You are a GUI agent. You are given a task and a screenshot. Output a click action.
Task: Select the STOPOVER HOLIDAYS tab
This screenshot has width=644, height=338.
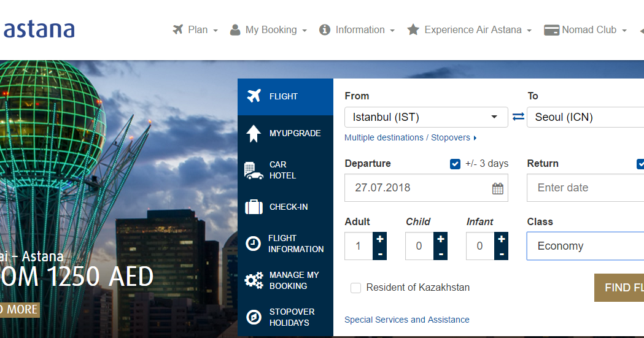(x=285, y=317)
